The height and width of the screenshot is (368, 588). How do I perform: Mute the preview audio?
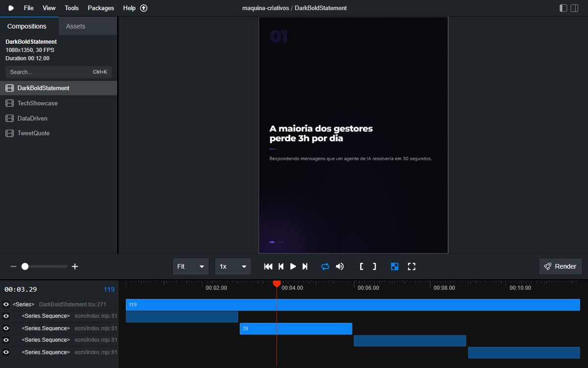tap(340, 266)
